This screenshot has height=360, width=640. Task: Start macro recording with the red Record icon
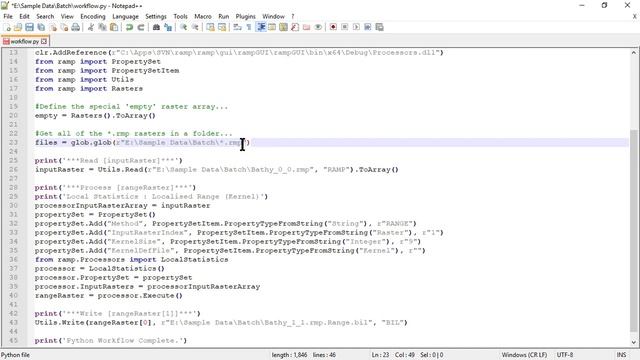click(333, 27)
